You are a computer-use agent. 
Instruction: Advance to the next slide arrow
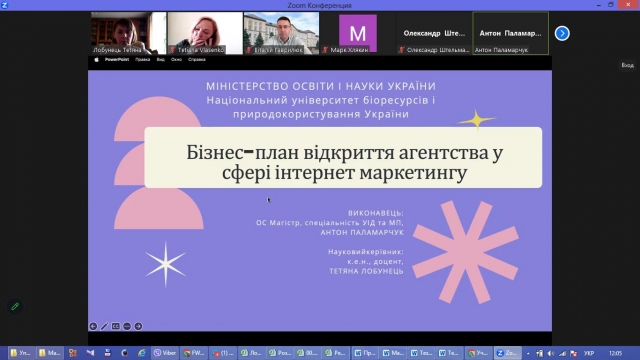click(x=138, y=326)
